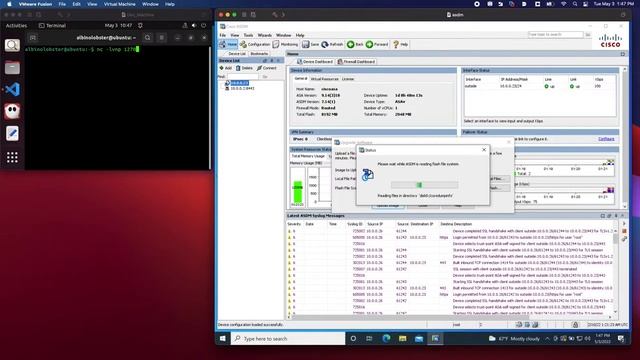The image size is (640, 360).
Task: Open the Terminal app menu in Ubuntu top bar
Action: click(x=52, y=25)
